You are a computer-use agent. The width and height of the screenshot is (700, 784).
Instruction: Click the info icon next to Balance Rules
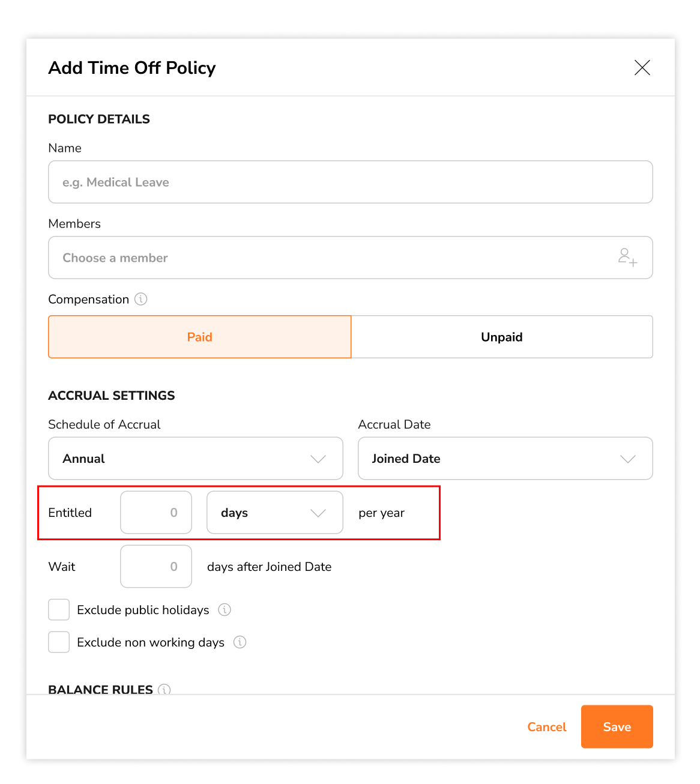[x=163, y=690]
